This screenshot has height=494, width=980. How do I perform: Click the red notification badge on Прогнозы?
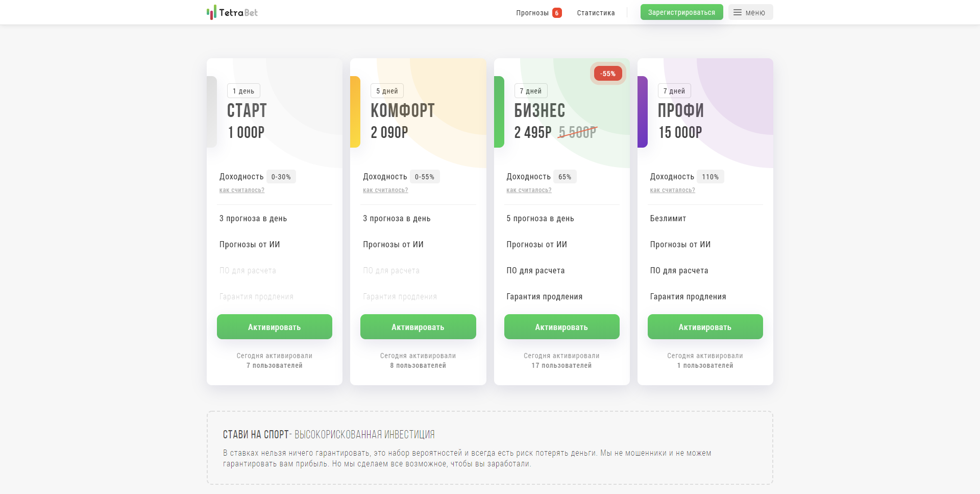pyautogui.click(x=557, y=13)
